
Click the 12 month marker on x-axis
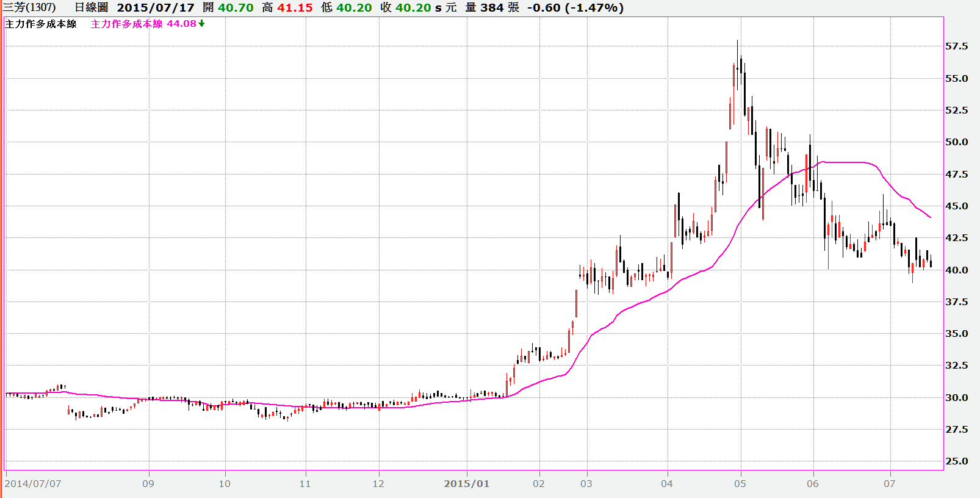tap(378, 483)
